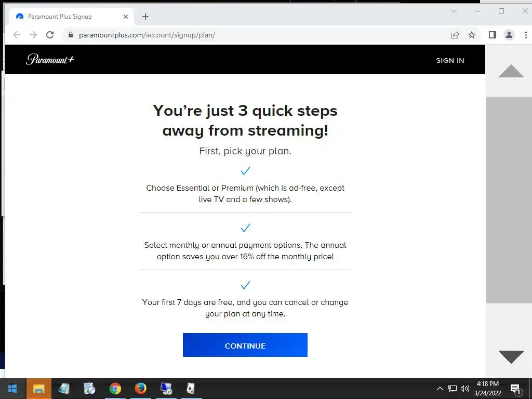Click the blue CONTINUE button

(x=245, y=345)
